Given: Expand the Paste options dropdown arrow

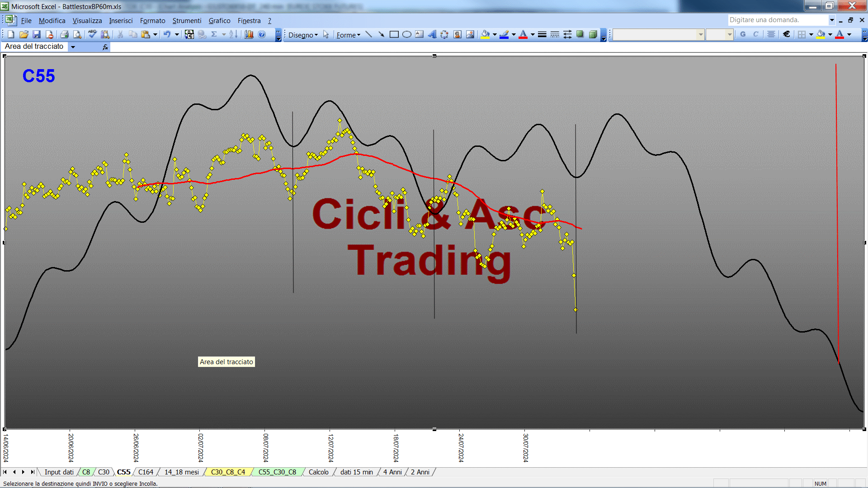Looking at the screenshot, I should (x=155, y=34).
